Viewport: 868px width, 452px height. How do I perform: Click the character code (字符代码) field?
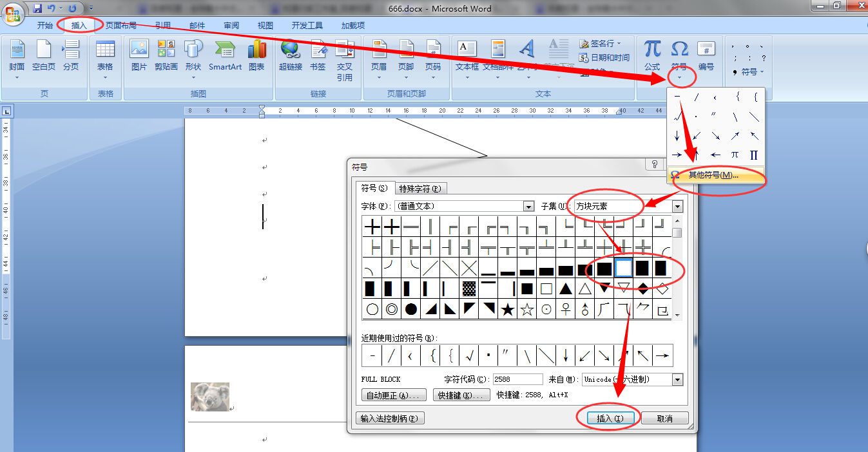(x=518, y=379)
